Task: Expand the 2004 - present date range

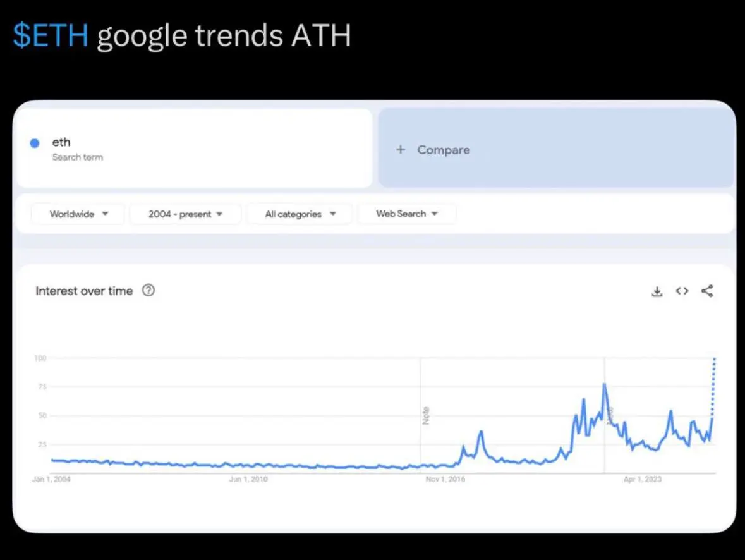Action: click(185, 214)
